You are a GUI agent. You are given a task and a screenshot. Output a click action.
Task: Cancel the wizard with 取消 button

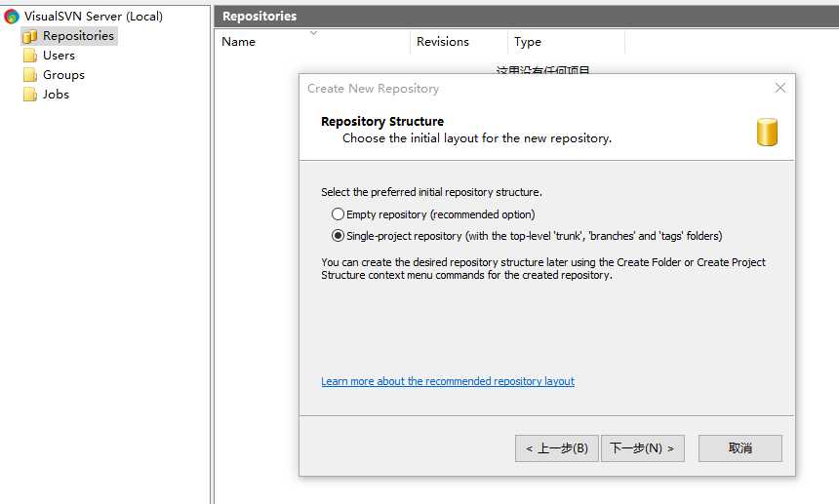(x=740, y=447)
